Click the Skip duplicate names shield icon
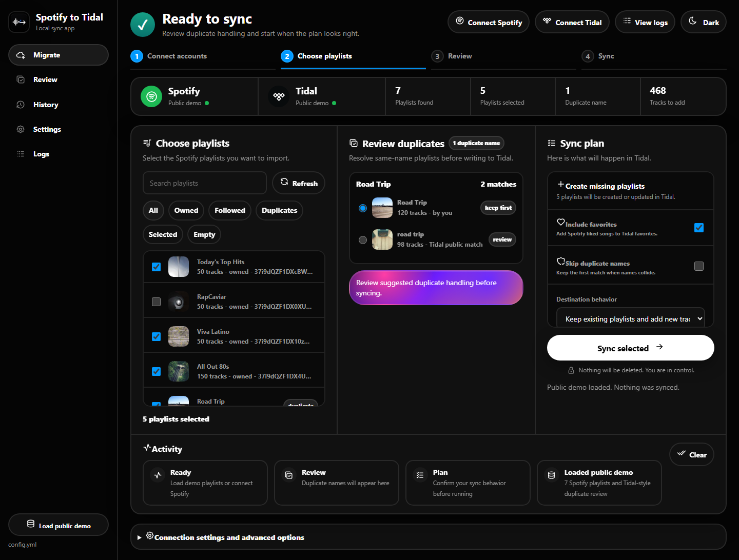 [x=561, y=261]
